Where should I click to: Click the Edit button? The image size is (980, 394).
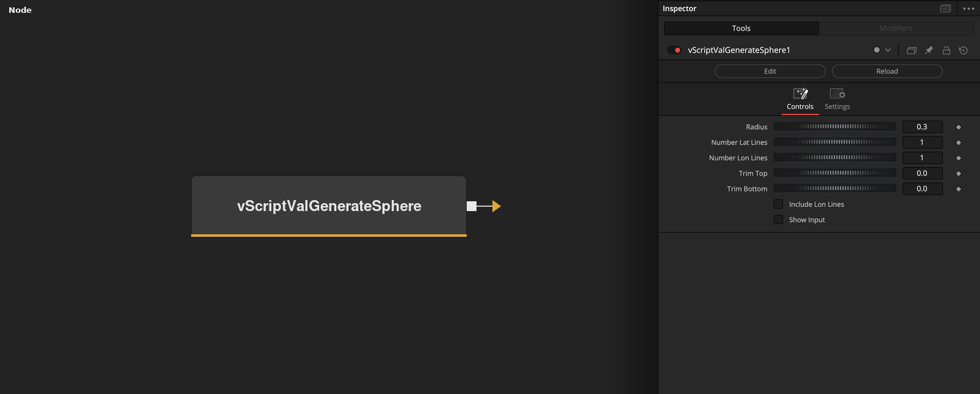[x=770, y=71]
